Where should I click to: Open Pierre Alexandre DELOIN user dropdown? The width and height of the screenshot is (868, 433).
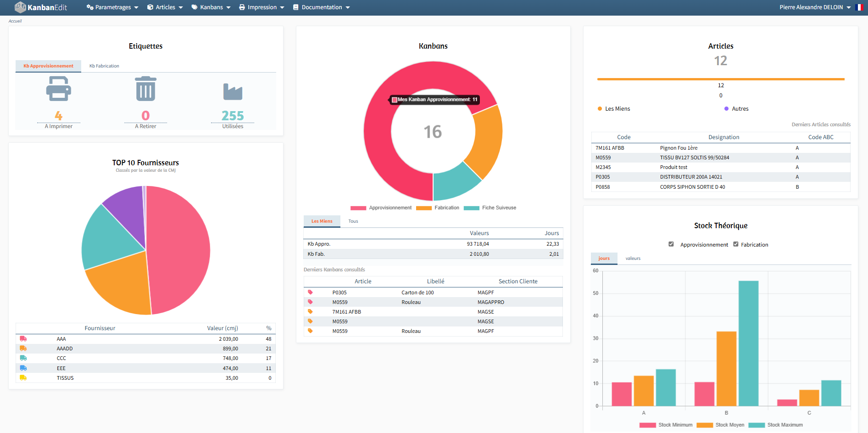pos(815,7)
